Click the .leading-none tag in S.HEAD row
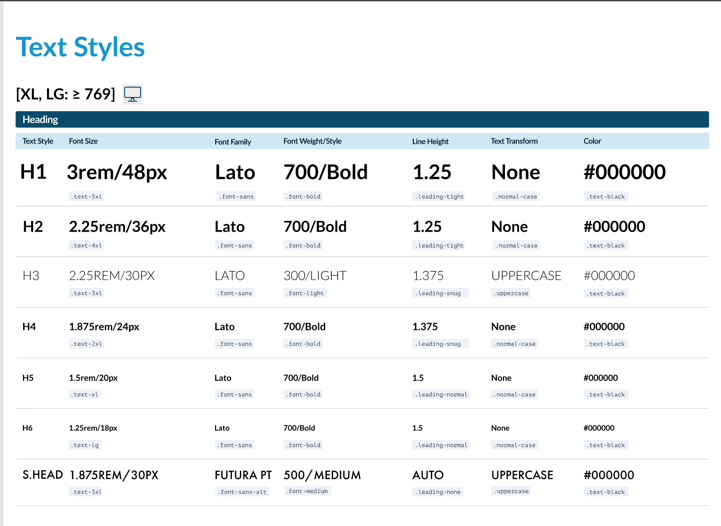This screenshot has width=721, height=526. [438, 492]
